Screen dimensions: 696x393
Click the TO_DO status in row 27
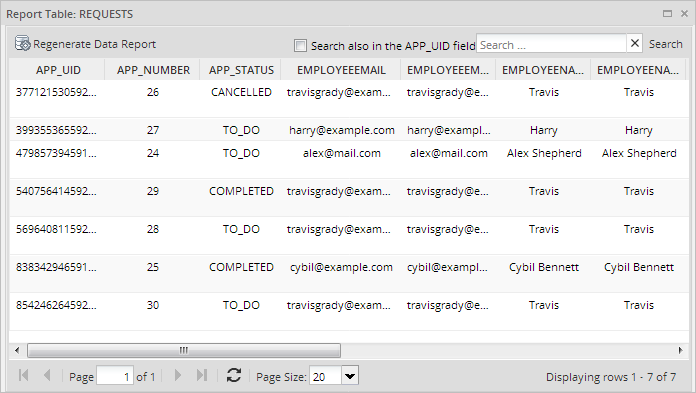[x=241, y=130]
